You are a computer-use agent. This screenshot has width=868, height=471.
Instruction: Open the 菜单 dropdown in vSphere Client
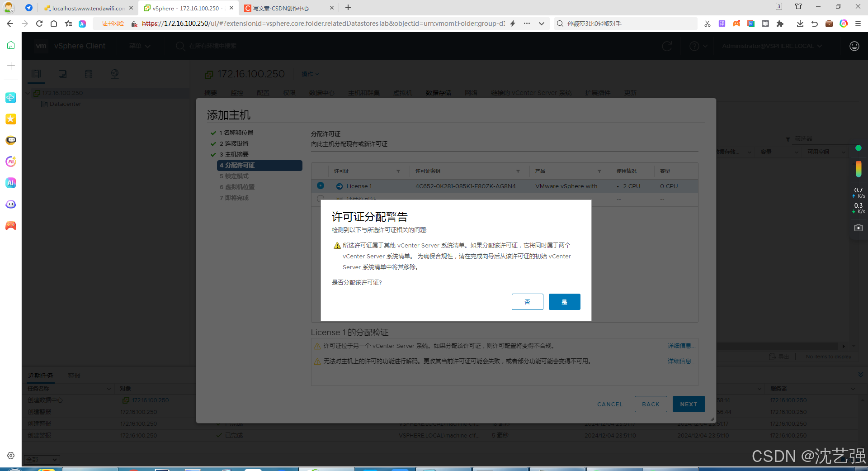[140, 46]
